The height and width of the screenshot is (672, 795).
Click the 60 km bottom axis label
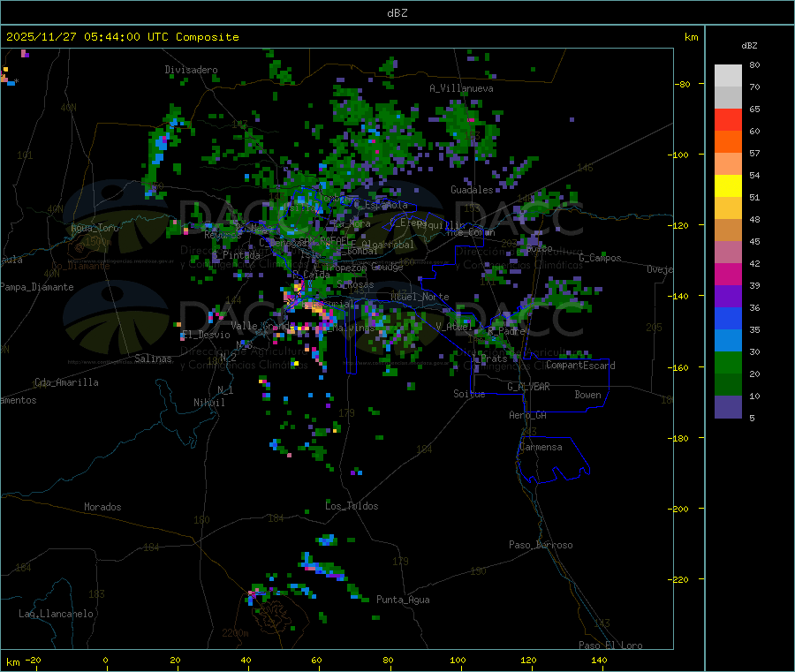316,660
